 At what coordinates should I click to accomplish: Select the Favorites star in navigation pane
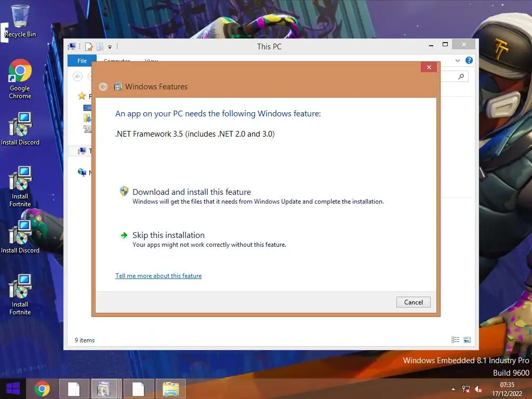click(x=82, y=96)
